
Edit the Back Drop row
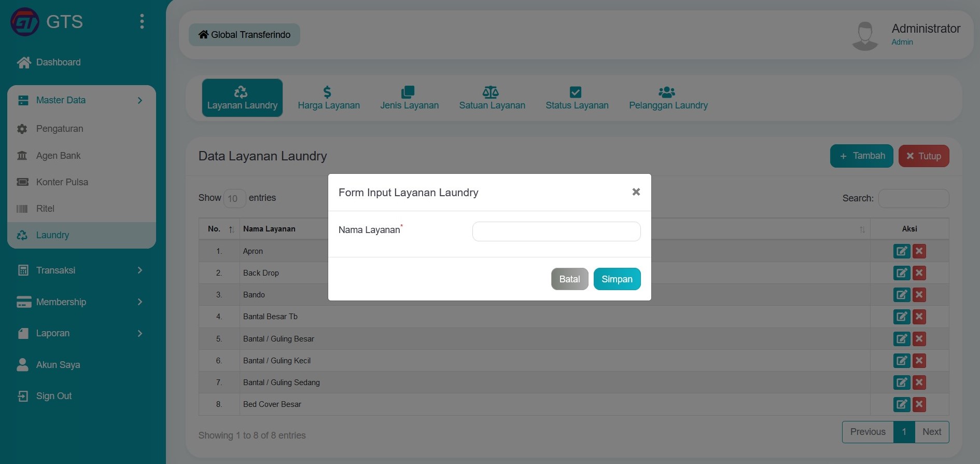[902, 273]
